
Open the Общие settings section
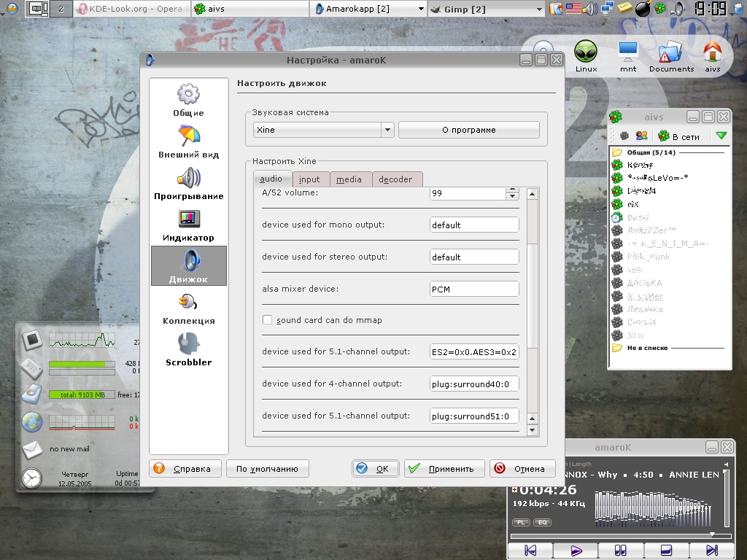[189, 101]
